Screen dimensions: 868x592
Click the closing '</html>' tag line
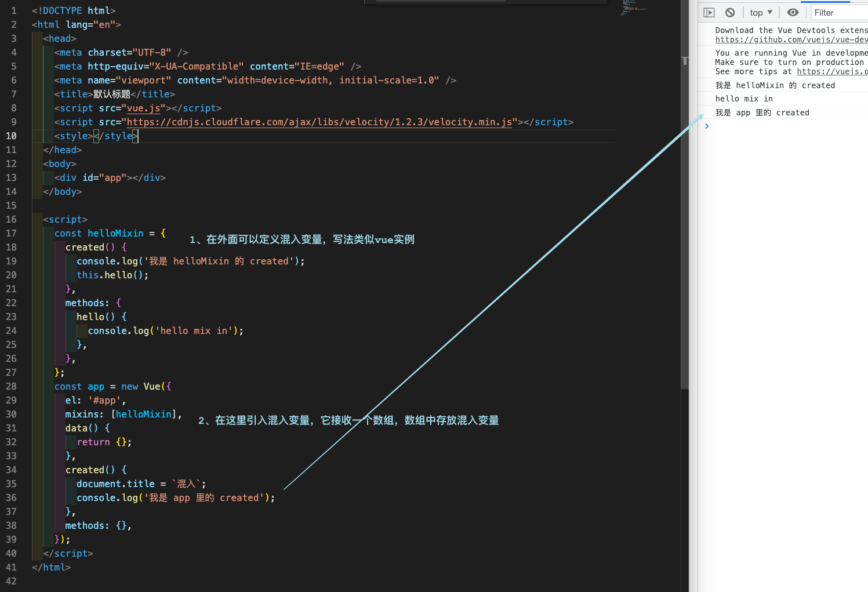(x=51, y=567)
